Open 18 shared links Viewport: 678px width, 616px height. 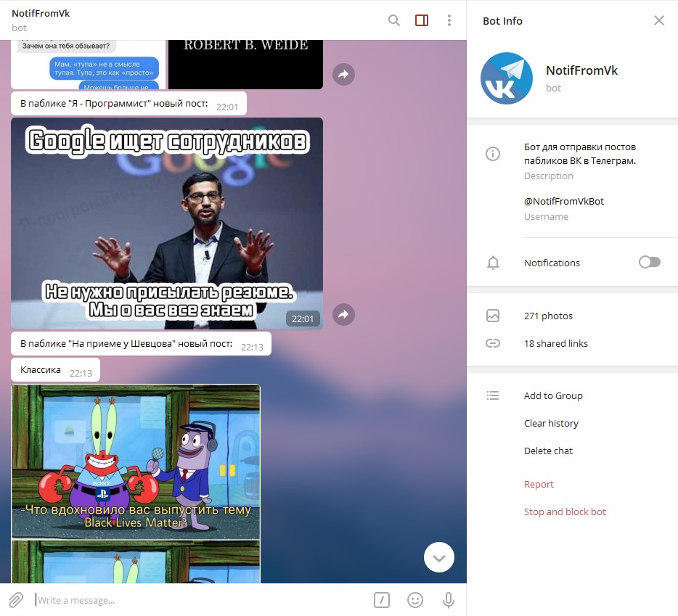tap(555, 344)
